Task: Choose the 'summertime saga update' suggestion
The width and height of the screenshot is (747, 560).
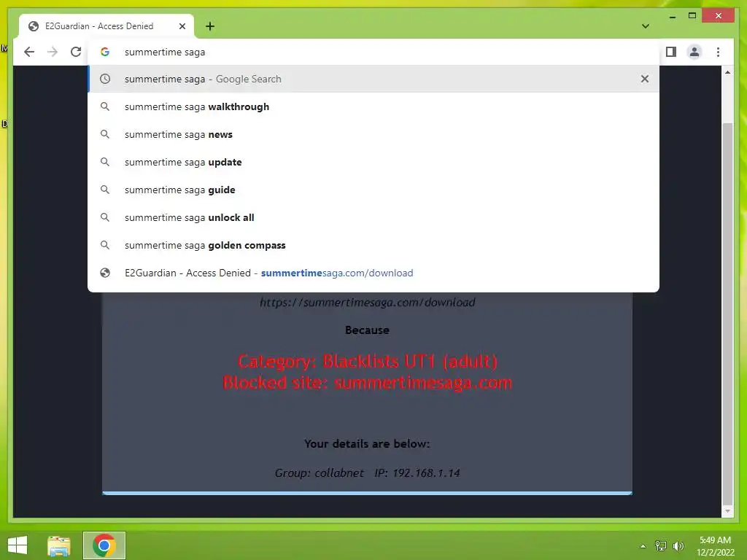Action: tap(373, 162)
